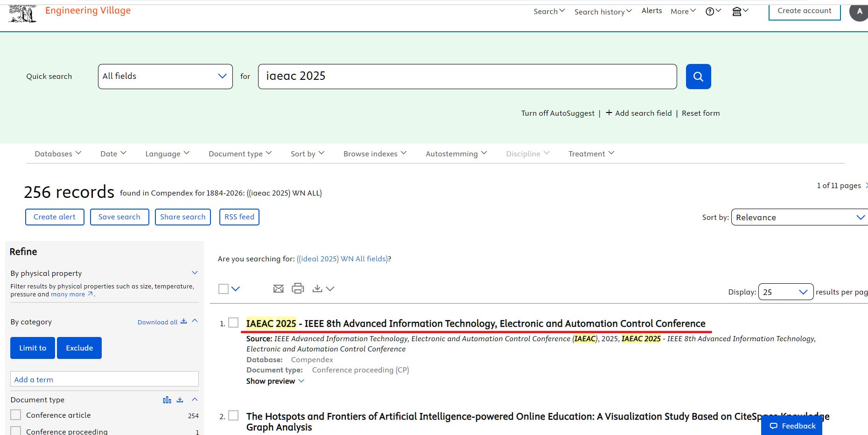Open the All fields dropdown
The height and width of the screenshot is (435, 868).
(x=165, y=77)
